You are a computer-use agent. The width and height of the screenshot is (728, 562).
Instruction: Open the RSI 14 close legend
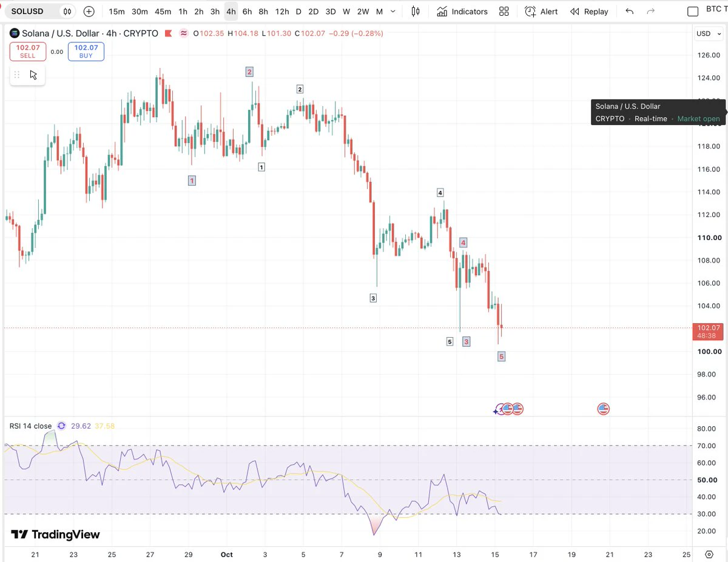point(31,426)
